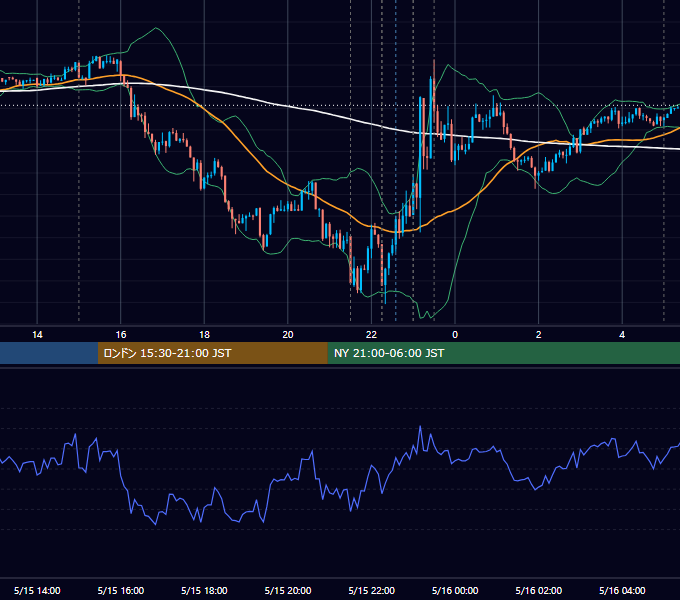Click the 22 hour axis label
Viewport: 680px width, 600px height.
coord(372,335)
